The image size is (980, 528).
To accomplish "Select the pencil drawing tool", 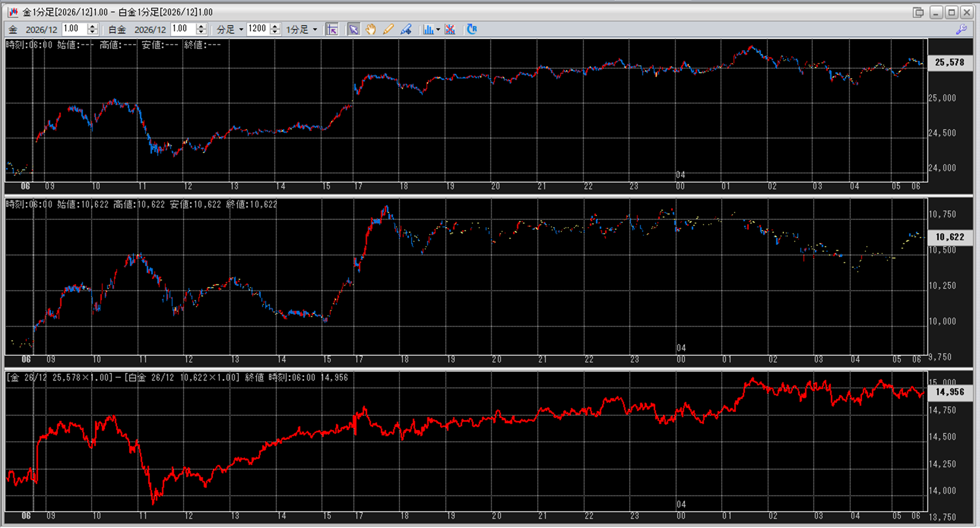I will 388,30.
